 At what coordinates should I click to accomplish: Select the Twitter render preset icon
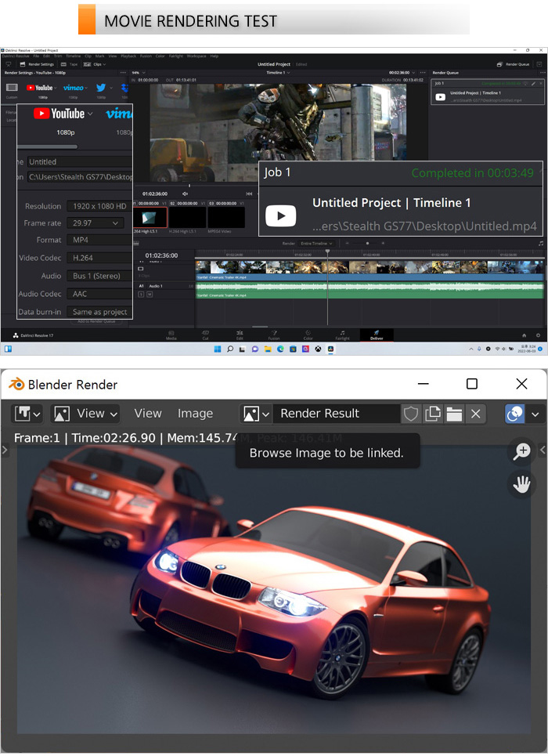pyautogui.click(x=101, y=88)
